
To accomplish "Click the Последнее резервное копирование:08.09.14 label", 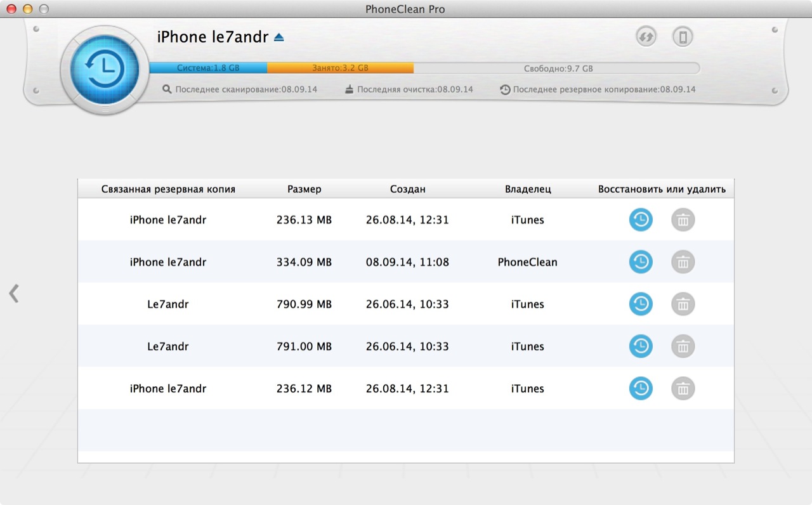I will 604,89.
